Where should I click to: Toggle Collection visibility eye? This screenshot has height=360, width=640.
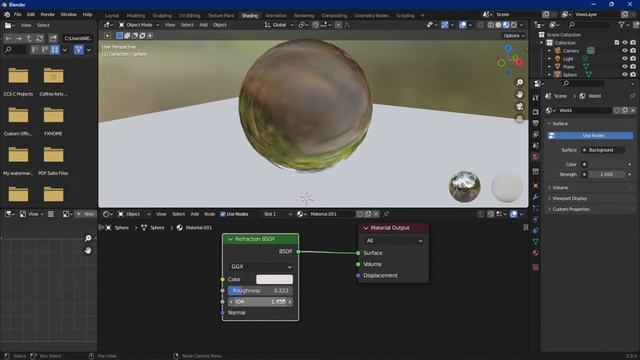(x=624, y=42)
